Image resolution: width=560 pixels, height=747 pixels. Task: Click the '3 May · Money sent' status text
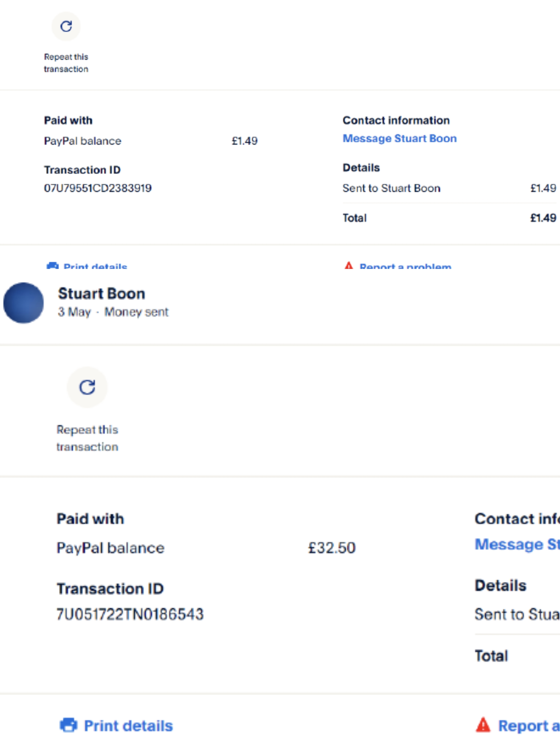click(113, 312)
